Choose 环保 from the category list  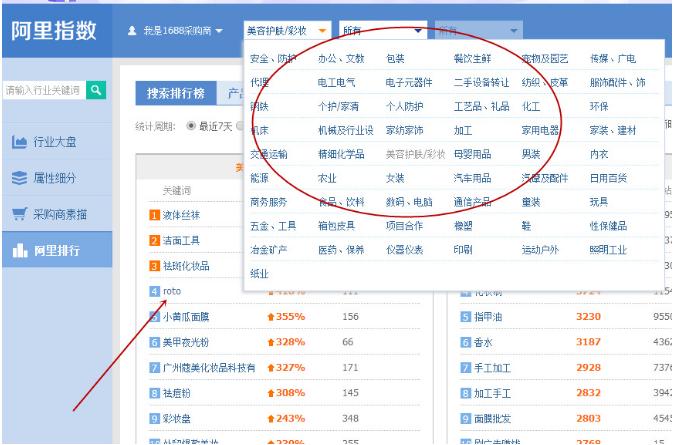coord(599,107)
